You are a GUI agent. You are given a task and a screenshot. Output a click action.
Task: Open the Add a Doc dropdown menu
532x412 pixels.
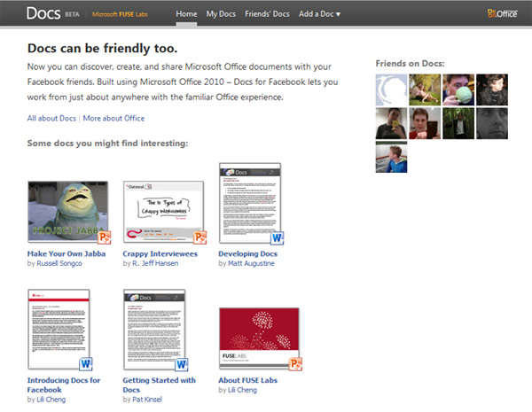click(x=319, y=14)
